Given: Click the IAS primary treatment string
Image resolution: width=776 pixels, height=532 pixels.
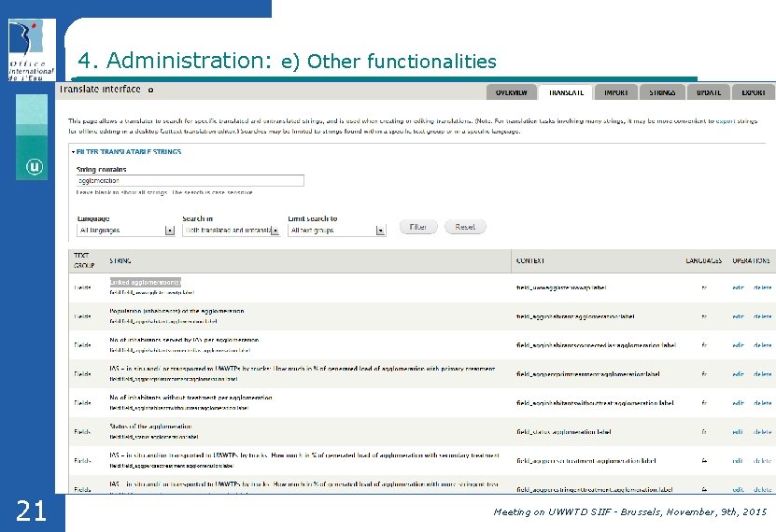Looking at the screenshot, I should (x=303, y=369).
